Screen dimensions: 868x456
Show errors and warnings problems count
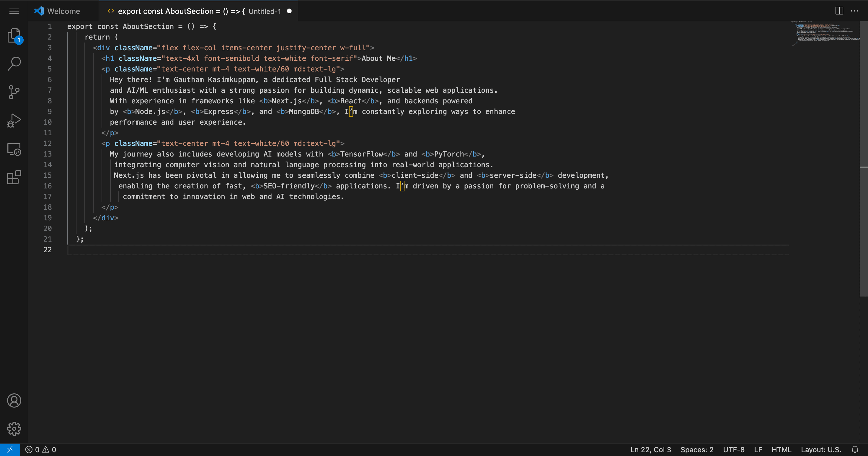(41, 450)
